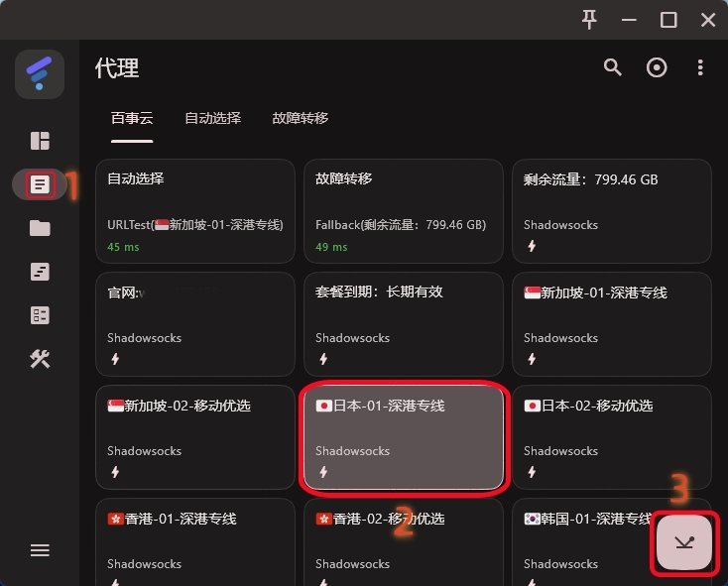Click the target locate icon in header
The image size is (728, 586).
point(657,67)
